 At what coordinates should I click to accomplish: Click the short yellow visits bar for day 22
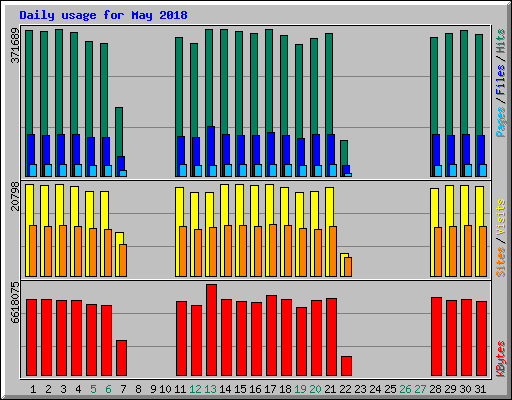(x=344, y=265)
